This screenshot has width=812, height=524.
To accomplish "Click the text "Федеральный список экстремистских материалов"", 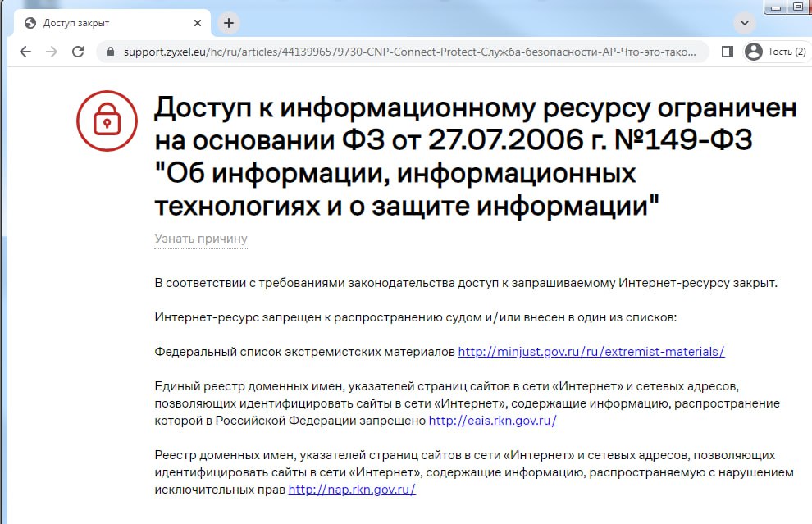I will pos(304,352).
